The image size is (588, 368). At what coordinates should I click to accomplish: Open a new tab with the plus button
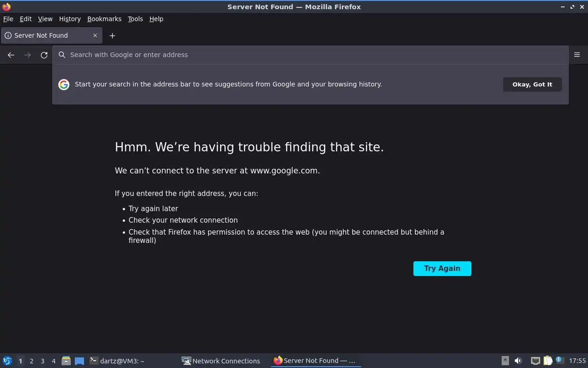pos(112,35)
